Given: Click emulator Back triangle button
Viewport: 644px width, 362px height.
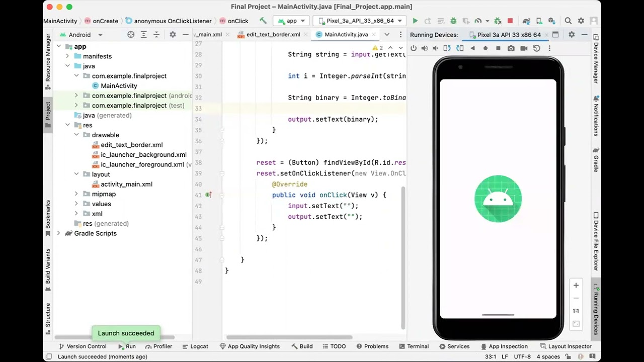Looking at the screenshot, I should (x=472, y=48).
